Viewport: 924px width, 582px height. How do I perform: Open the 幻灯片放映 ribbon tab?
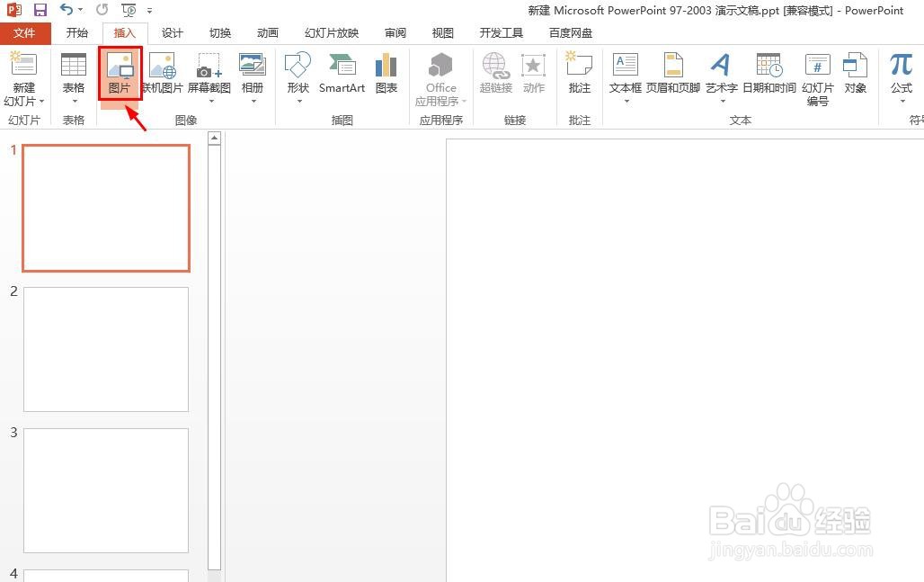(330, 32)
